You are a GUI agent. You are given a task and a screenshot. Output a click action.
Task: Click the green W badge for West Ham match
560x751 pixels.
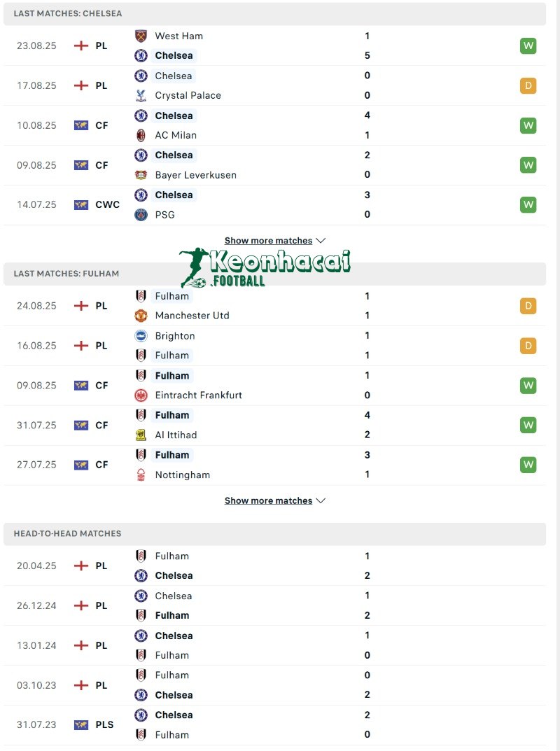[528, 46]
